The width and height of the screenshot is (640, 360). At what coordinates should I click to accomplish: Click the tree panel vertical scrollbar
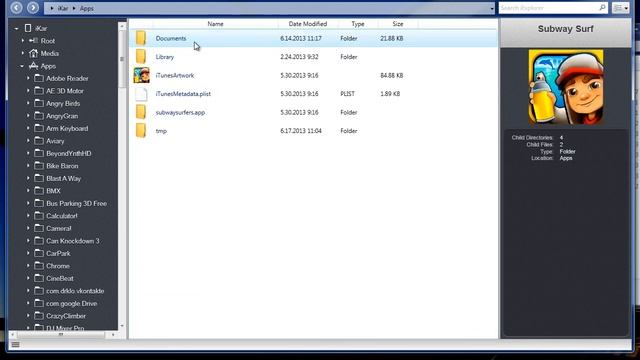click(x=122, y=59)
